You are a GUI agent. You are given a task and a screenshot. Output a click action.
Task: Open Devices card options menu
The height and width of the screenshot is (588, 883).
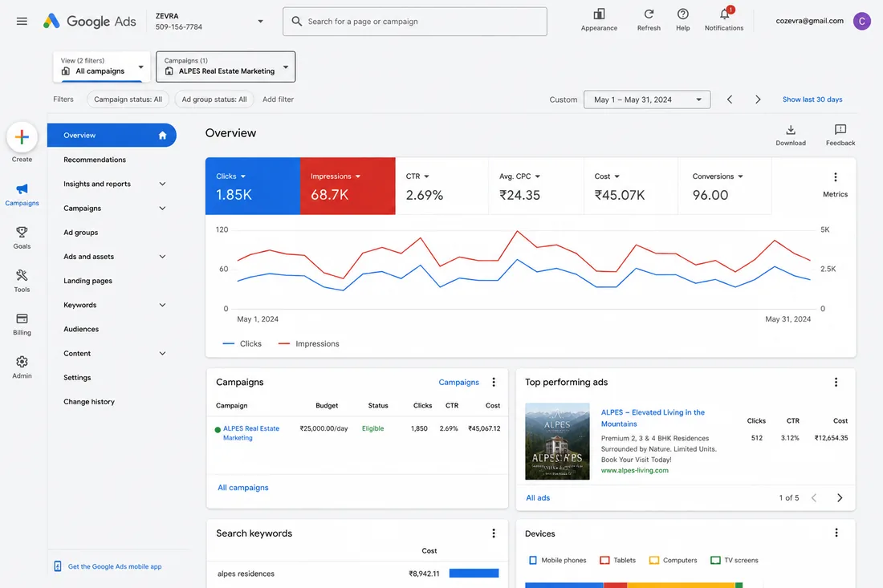[836, 533]
